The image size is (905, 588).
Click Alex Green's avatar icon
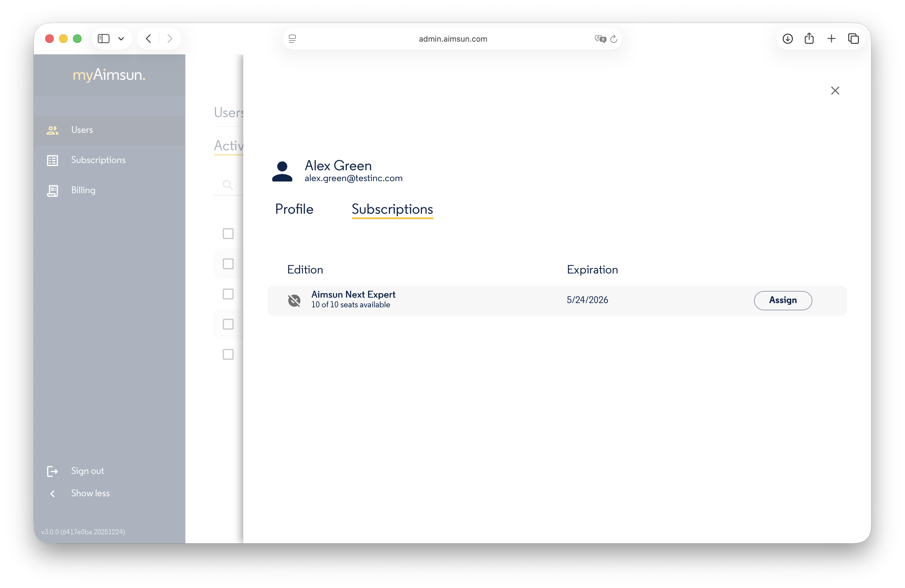pyautogui.click(x=283, y=171)
